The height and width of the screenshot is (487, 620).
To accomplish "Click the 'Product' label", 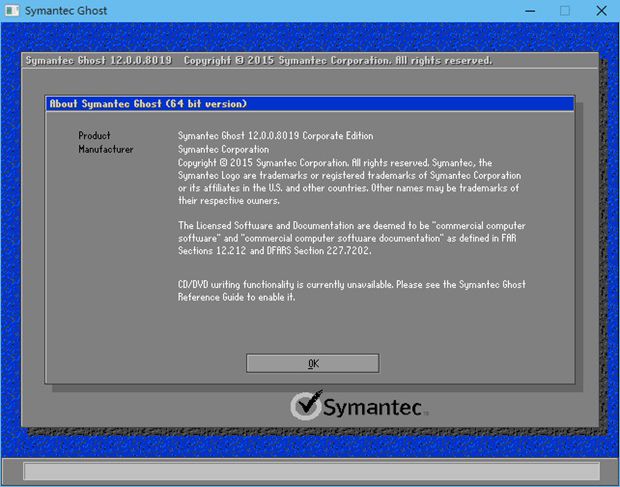I will [94, 136].
